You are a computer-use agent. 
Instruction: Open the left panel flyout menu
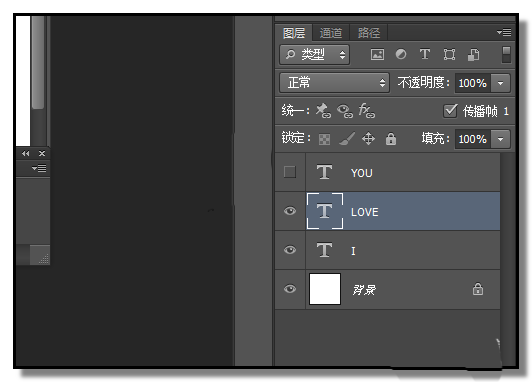tap(39, 168)
